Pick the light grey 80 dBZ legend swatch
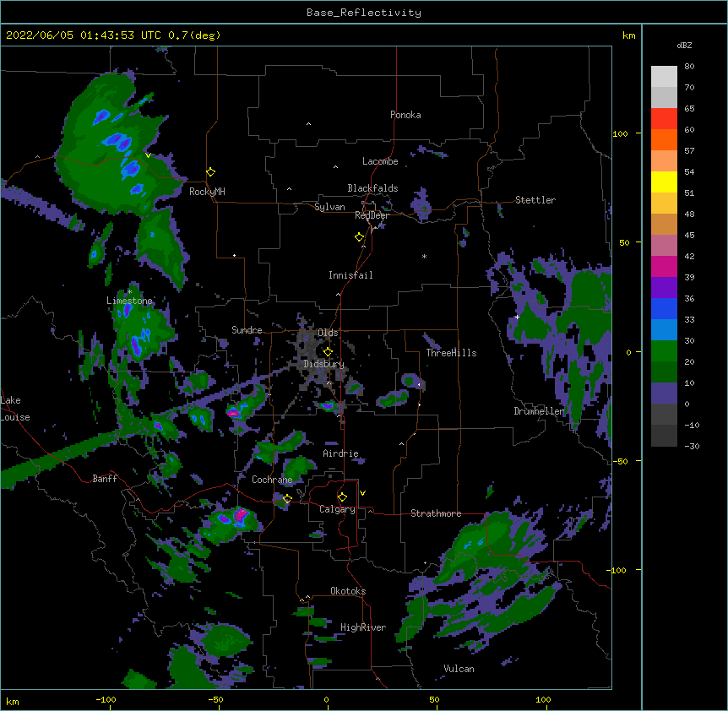The height and width of the screenshot is (711, 728). 664,76
